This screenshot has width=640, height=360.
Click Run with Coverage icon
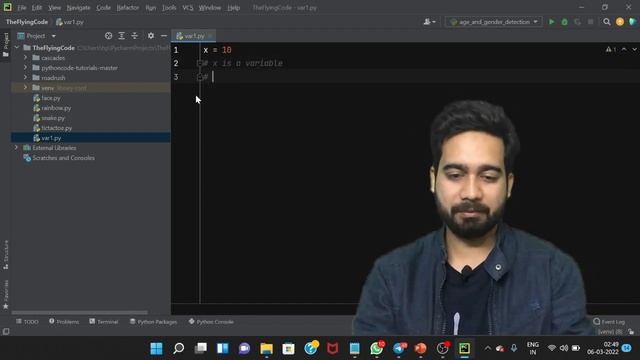tap(578, 22)
